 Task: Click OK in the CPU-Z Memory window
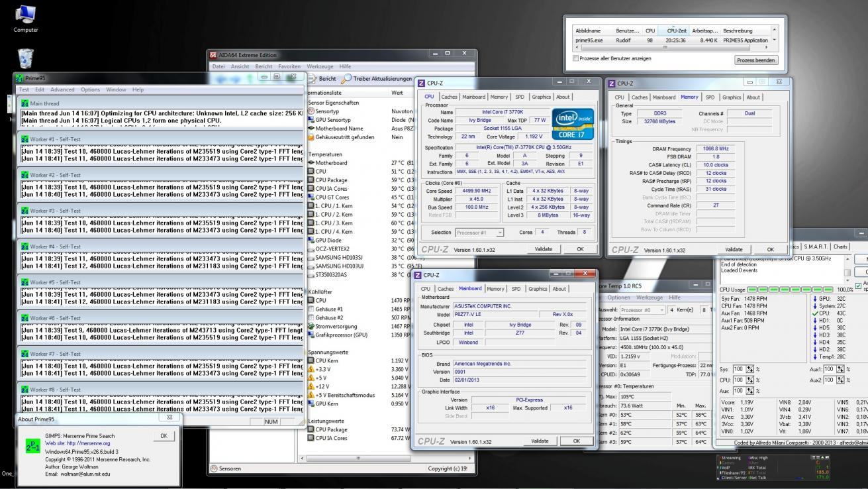(770, 249)
